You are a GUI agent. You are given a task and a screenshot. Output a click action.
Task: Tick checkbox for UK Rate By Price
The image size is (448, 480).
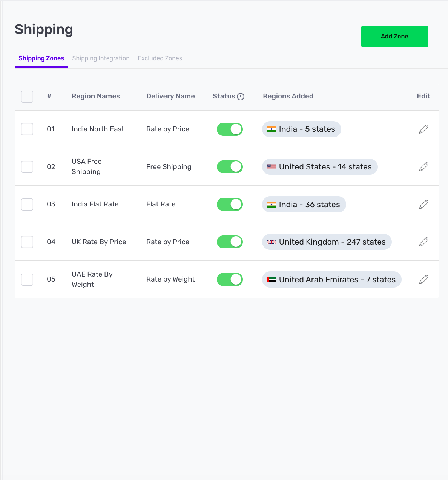pos(27,242)
